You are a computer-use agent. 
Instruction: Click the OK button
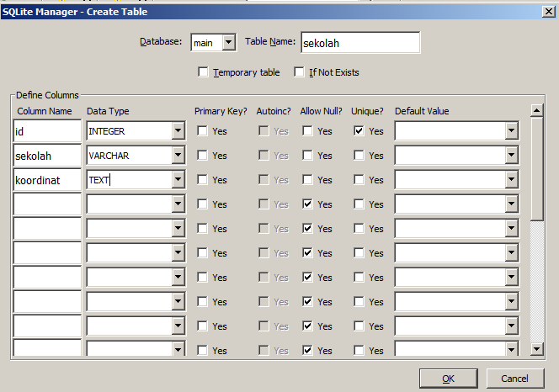[x=449, y=379]
